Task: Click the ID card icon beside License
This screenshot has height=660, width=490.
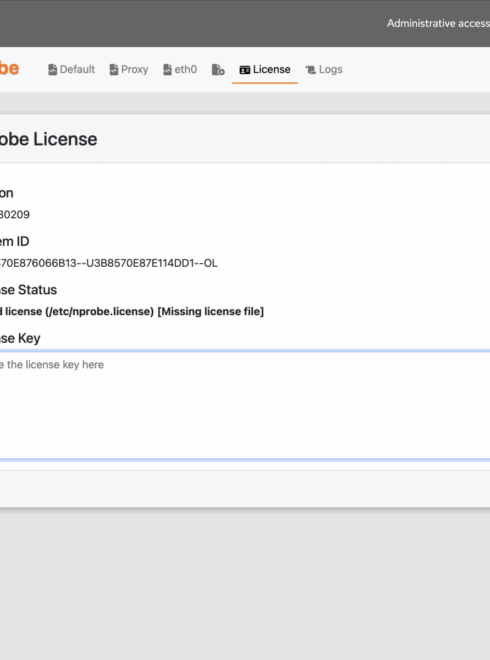Action: [x=245, y=70]
